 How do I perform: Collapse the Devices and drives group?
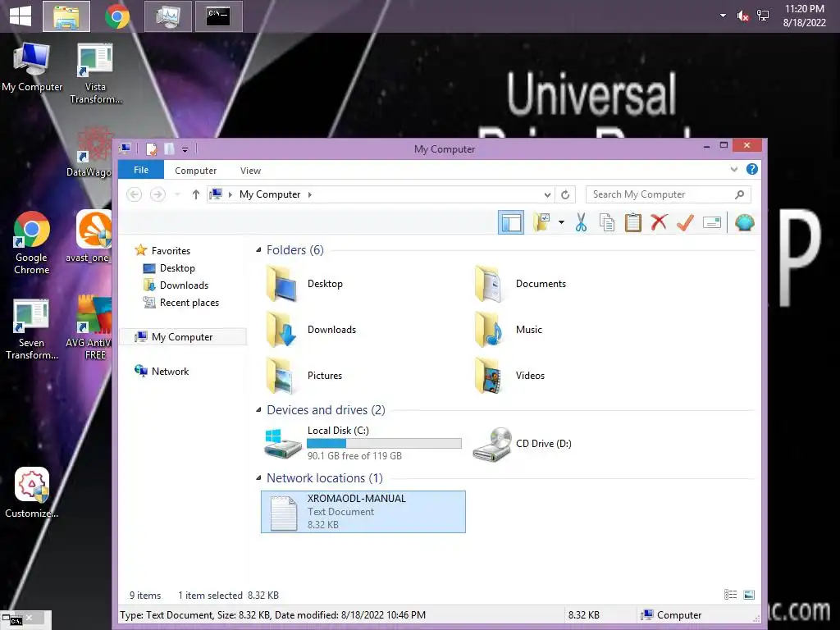point(258,410)
